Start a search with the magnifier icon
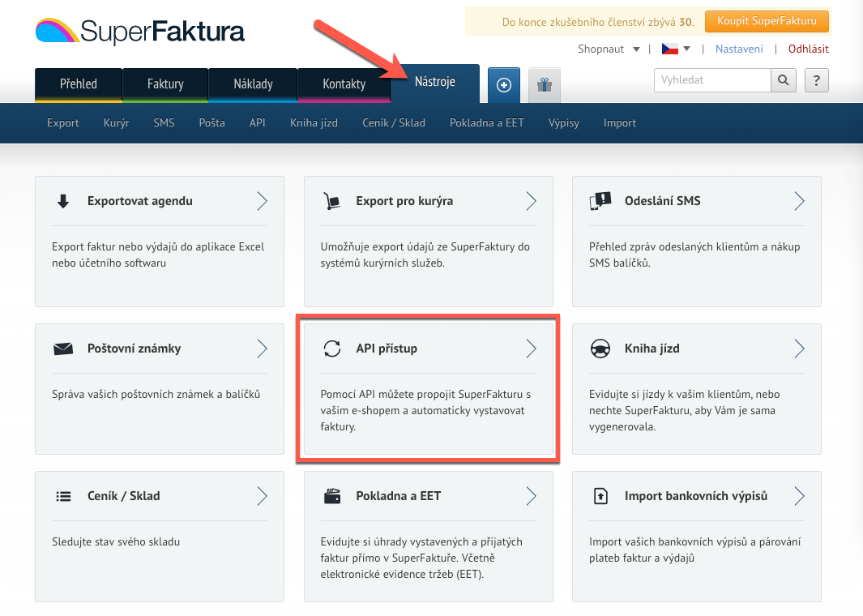Image resolution: width=863 pixels, height=616 pixels. [783, 80]
